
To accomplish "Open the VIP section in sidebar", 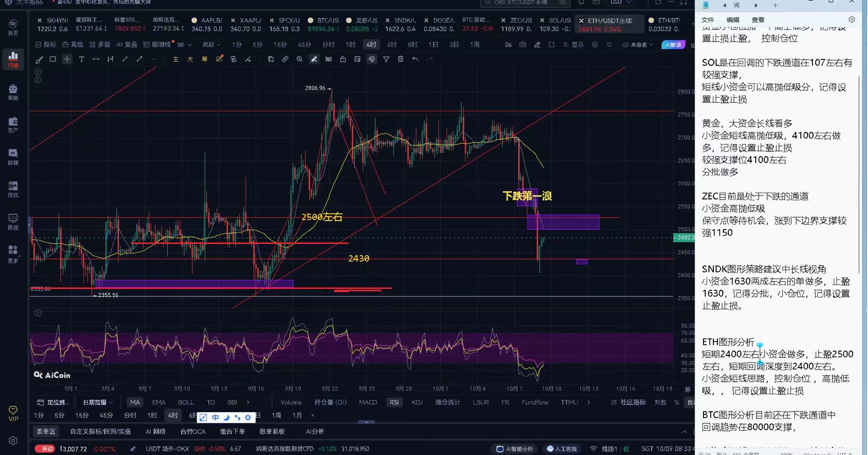I will point(13,413).
